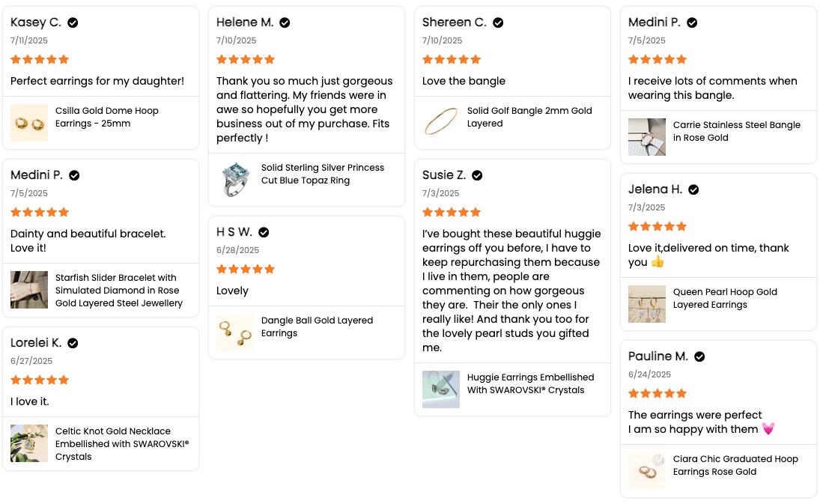
Task: Click verified badge next to Lorelei K.
Action: [73, 343]
